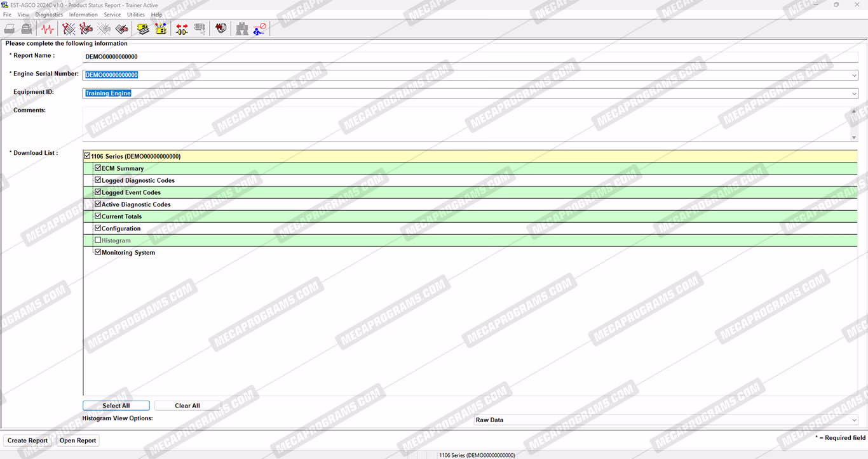Screen dimensions: 868x459
Task: Open the Equipment ID dropdown list
Action: 854,93
